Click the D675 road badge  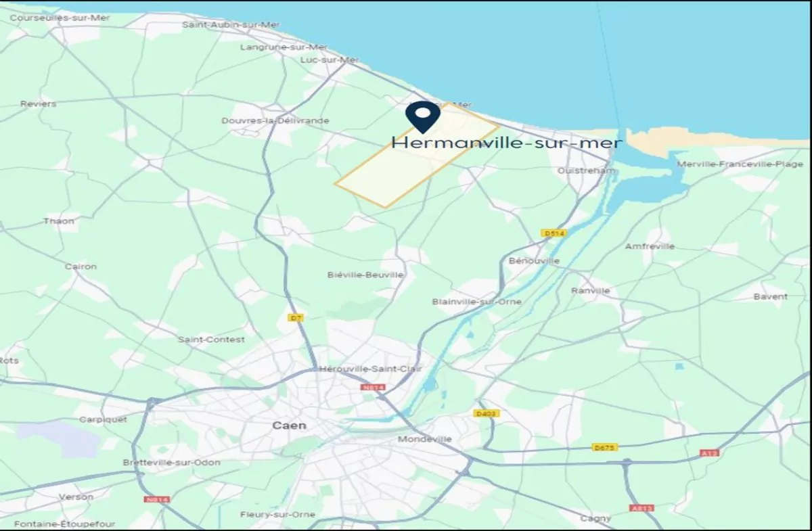pos(604,447)
